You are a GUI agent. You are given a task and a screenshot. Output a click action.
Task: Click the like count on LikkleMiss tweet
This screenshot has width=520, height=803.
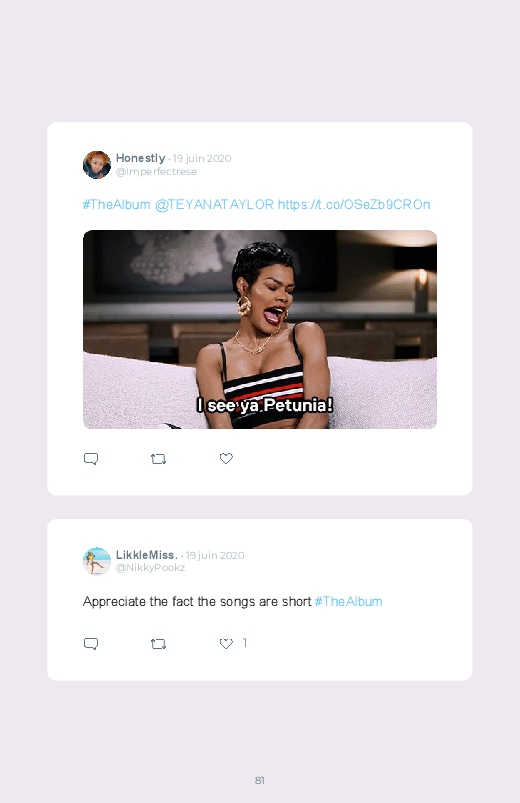[x=245, y=643]
